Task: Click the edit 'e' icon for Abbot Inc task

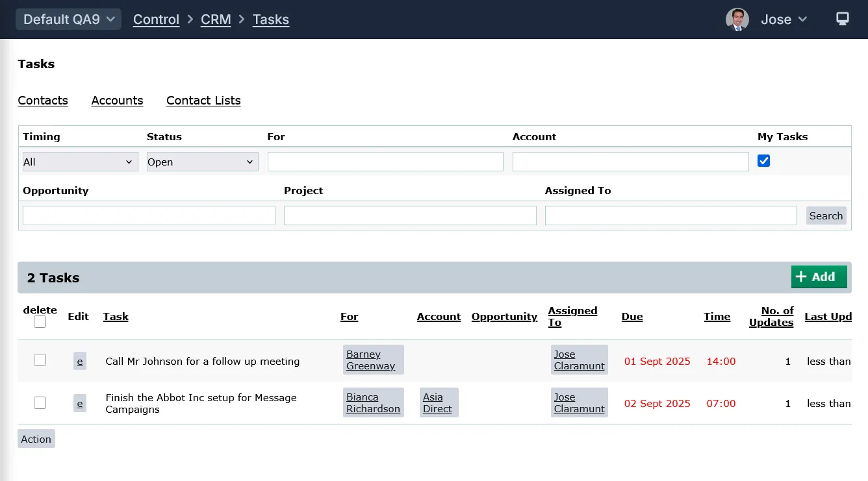Action: pyautogui.click(x=80, y=404)
